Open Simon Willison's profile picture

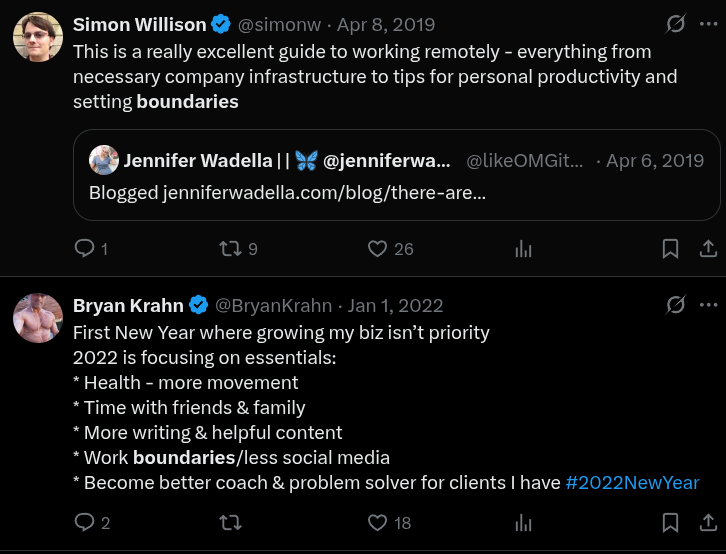coord(38,37)
